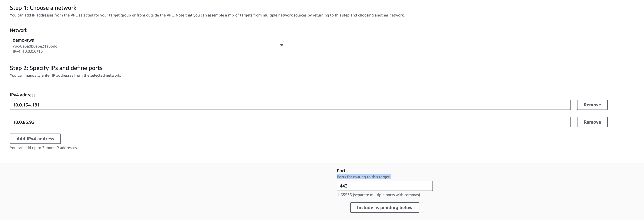Click Step 2: Specify IPs and define ports heading
The width and height of the screenshot is (644, 220).
pyautogui.click(x=56, y=68)
